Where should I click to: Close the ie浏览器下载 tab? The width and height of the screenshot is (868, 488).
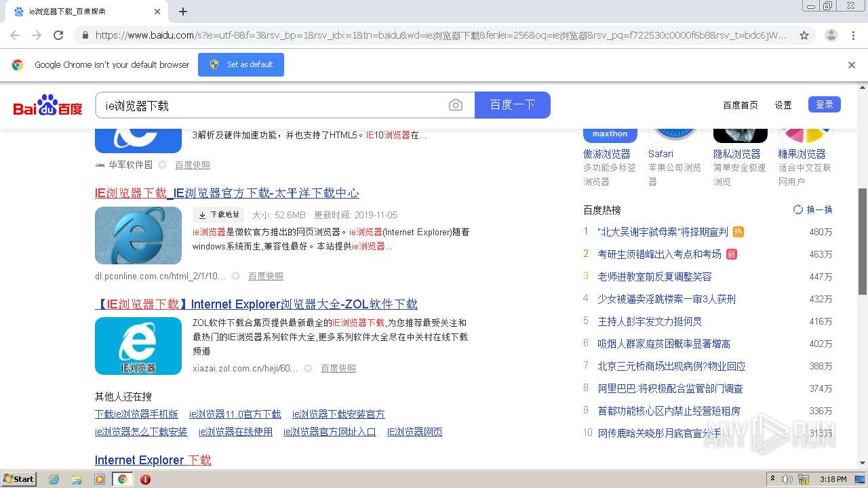point(157,12)
